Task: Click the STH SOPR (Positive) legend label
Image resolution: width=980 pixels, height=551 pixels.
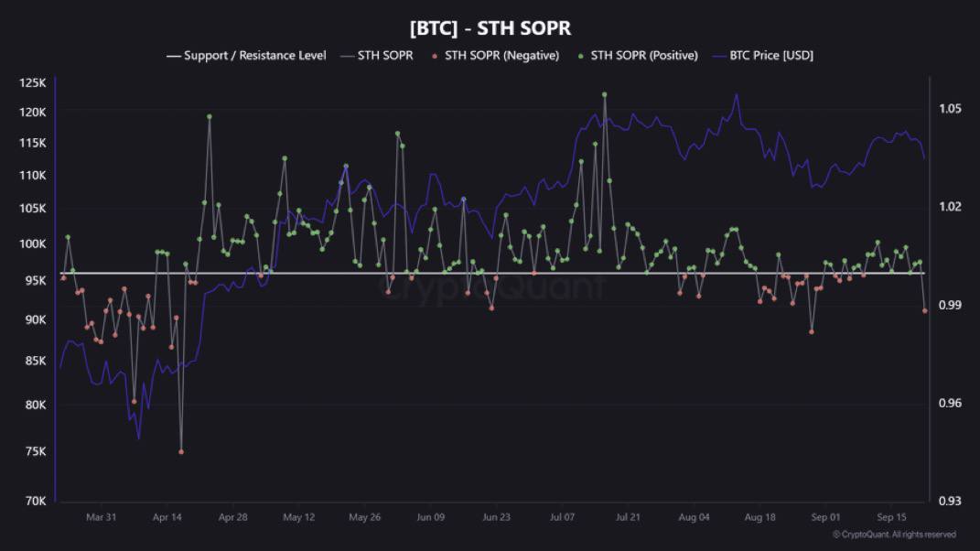Action: (644, 56)
